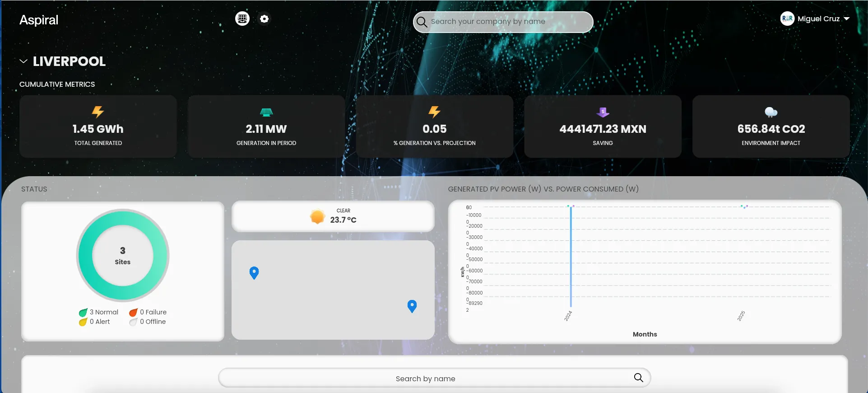Click the Generated PV Power chart title
This screenshot has width=868, height=393.
pyautogui.click(x=543, y=189)
